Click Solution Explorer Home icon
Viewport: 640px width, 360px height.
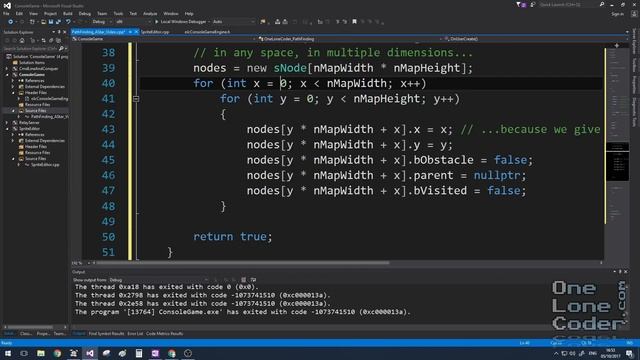point(22,40)
